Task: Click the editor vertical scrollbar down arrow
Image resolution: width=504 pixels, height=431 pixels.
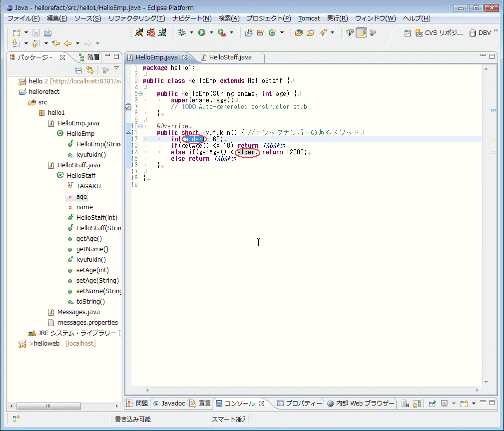Action: click(x=486, y=382)
